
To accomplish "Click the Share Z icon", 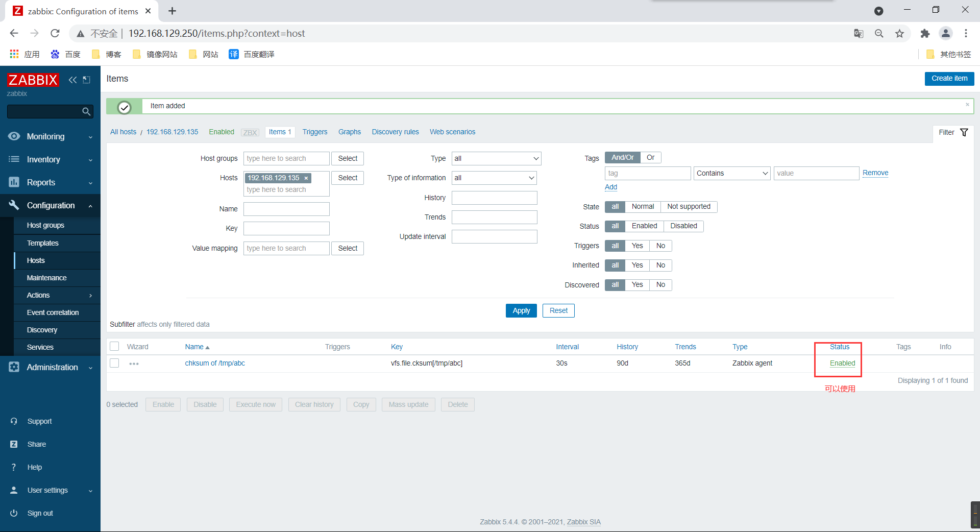I will point(14,444).
